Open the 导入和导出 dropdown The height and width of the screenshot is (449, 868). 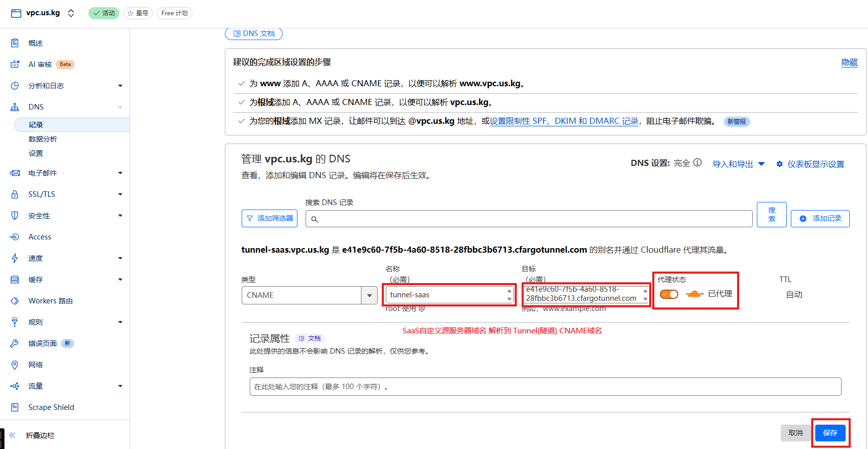(739, 164)
